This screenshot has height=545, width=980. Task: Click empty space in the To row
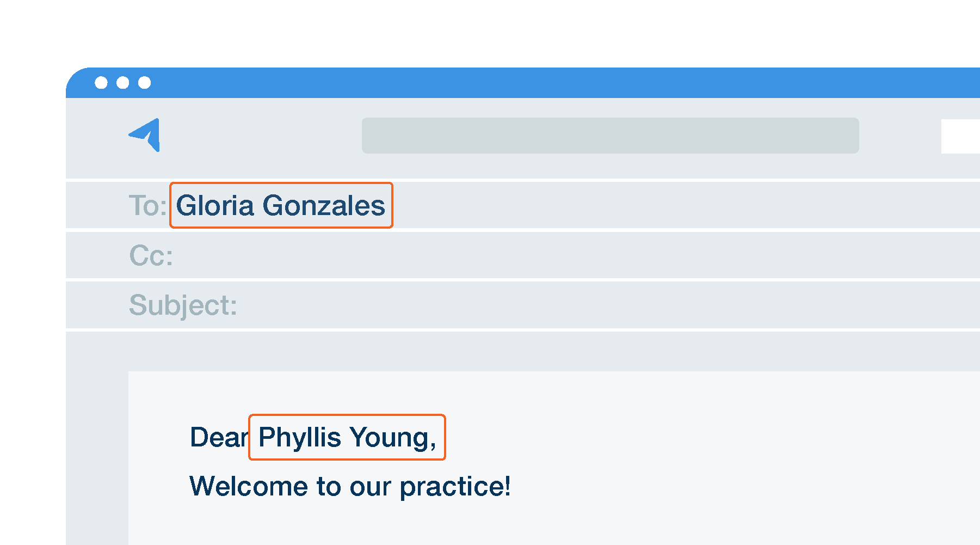pyautogui.click(x=653, y=205)
